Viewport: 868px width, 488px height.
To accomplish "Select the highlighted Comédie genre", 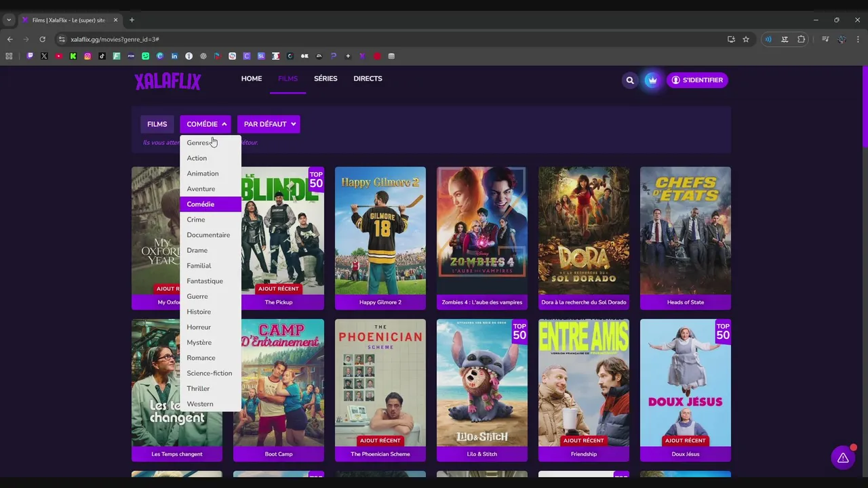I will coord(210,204).
